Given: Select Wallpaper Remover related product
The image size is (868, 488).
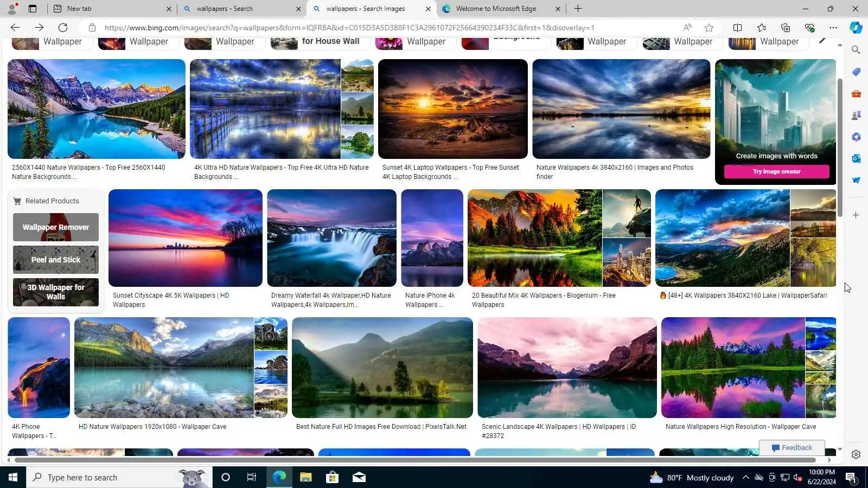Looking at the screenshot, I should coord(56,227).
